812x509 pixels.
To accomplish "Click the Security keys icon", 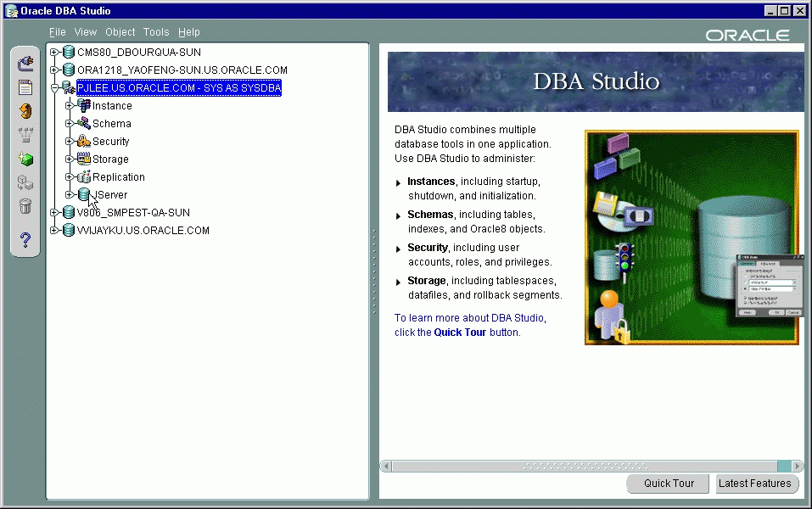I will click(x=83, y=141).
